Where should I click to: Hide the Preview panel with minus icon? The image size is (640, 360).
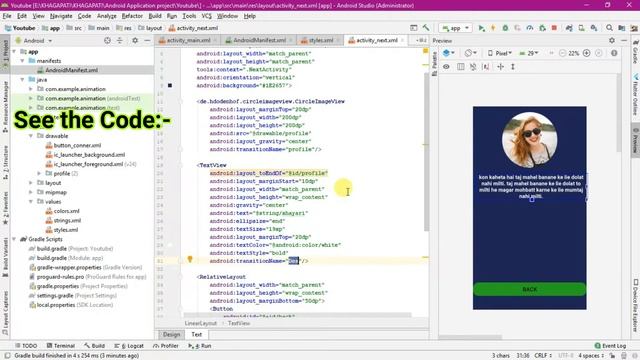(x=624, y=40)
